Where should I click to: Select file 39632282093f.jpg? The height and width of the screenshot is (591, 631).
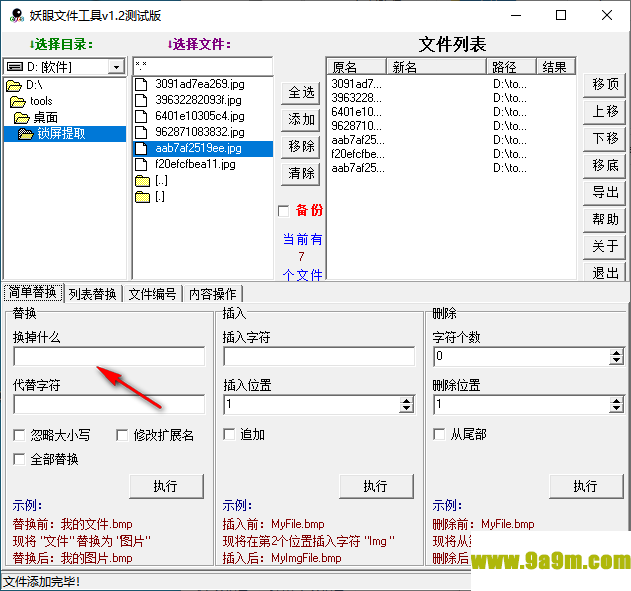coord(198,100)
